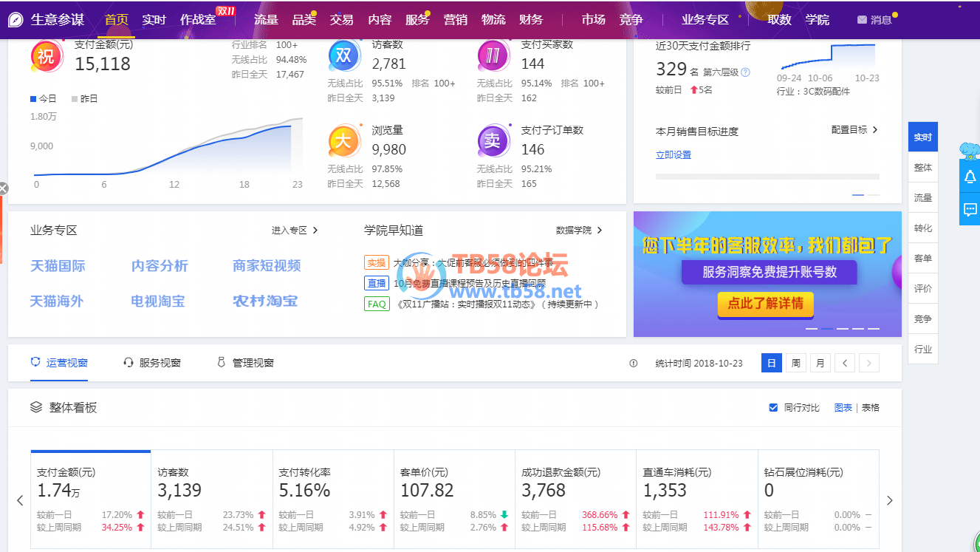
Task: Click the 点此了解详情 banner button
Action: [x=765, y=304]
